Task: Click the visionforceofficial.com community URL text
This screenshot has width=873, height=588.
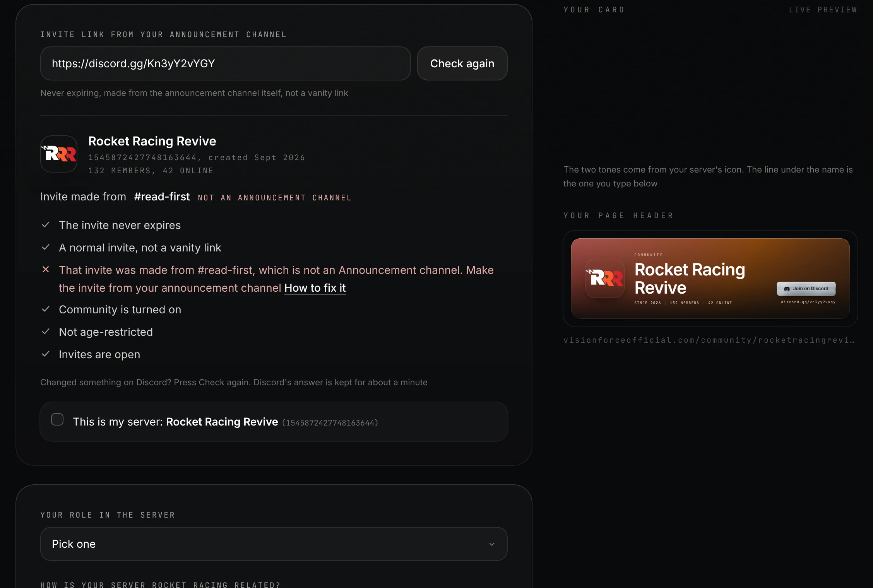Action: [709, 340]
